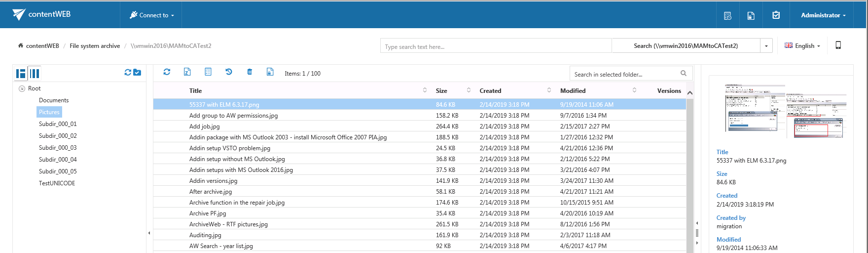Switch to the three-column layout view
868x253 pixels.
click(x=35, y=74)
